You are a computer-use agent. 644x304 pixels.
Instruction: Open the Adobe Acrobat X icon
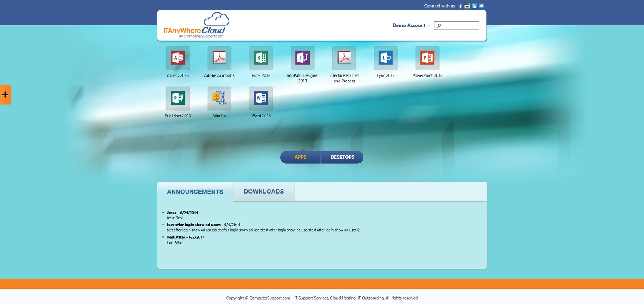[x=219, y=58]
